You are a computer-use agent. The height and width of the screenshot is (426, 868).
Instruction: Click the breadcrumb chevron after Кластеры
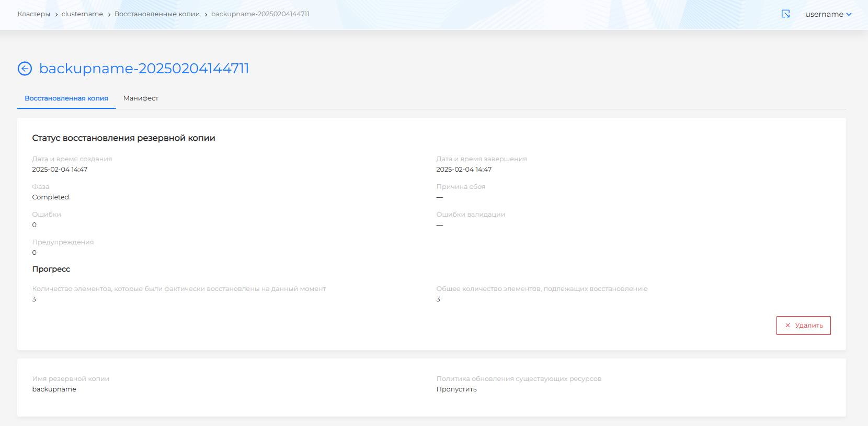tap(56, 15)
